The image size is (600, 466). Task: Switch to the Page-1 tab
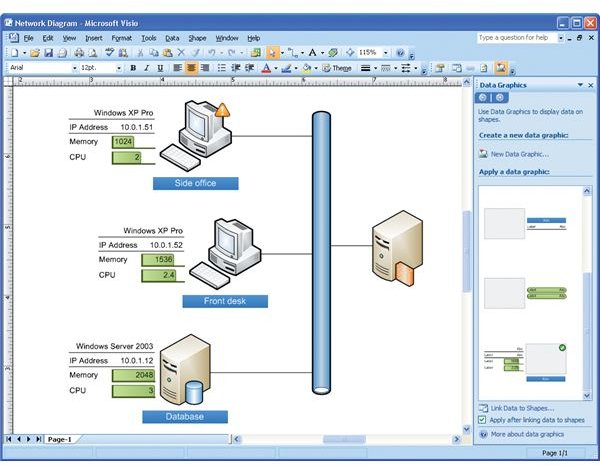coord(60,439)
